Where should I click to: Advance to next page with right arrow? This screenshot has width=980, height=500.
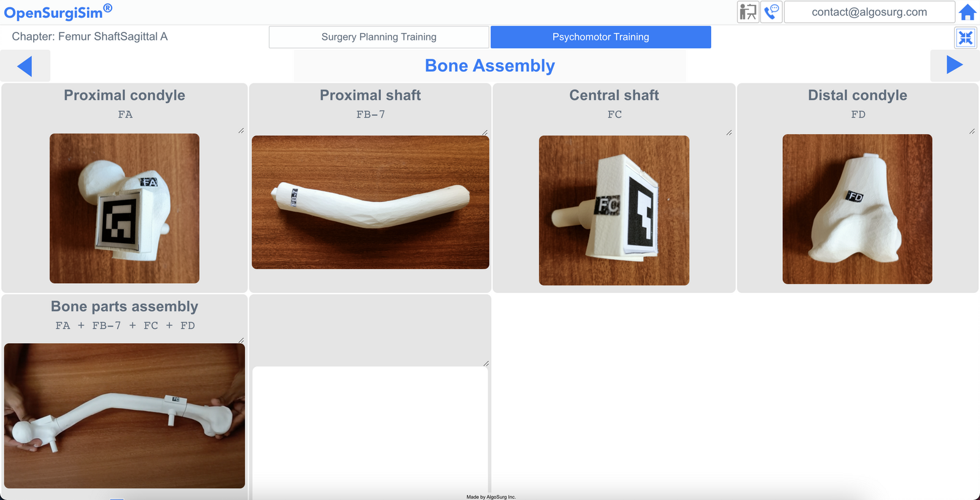click(954, 65)
